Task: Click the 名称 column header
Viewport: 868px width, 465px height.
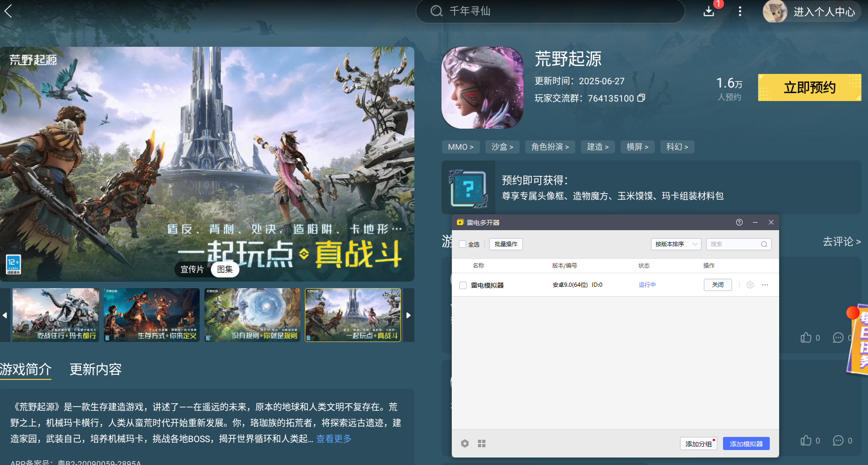Action: click(478, 266)
